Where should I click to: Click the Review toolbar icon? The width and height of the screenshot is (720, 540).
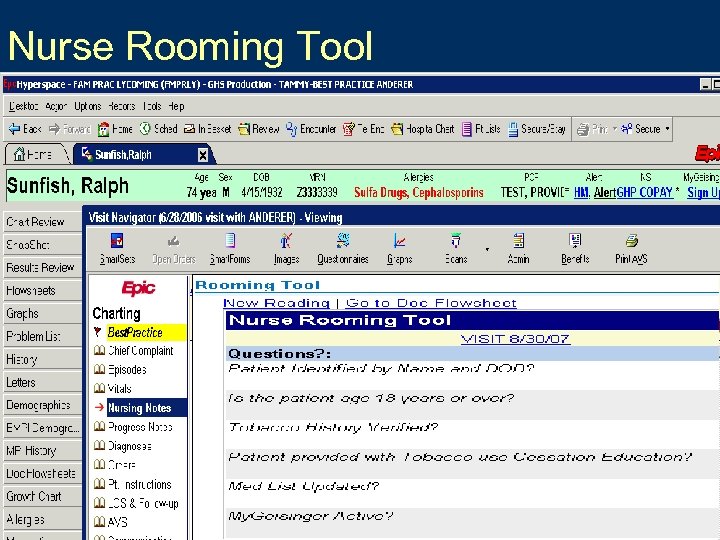coord(244,129)
